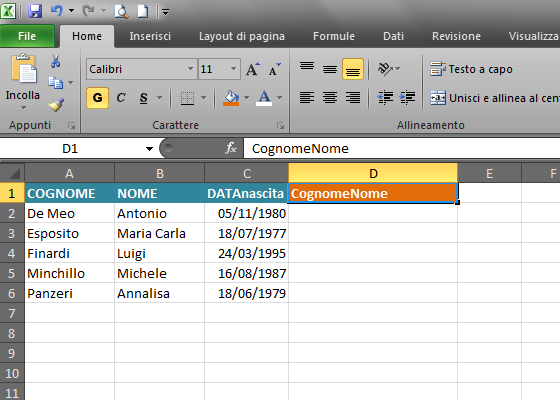Select the cell containing Minchillo
The height and width of the screenshot is (400, 560).
(70, 274)
